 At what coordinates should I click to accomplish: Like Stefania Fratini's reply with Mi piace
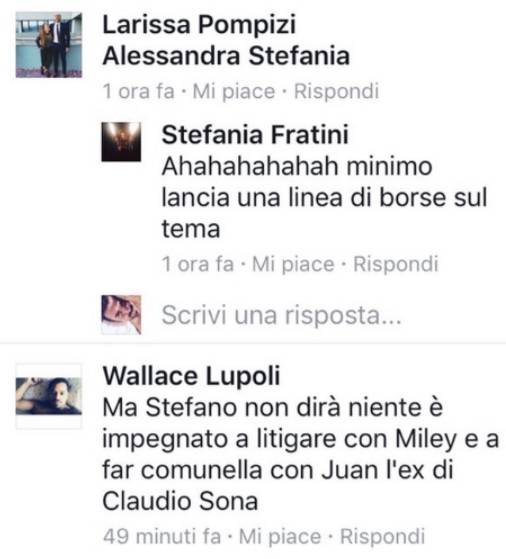click(293, 264)
